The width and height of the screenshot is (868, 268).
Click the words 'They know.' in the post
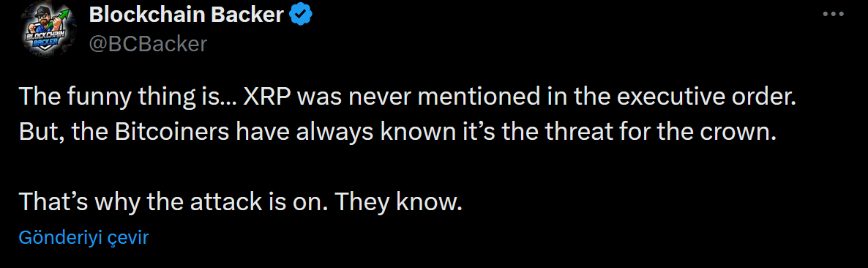[x=398, y=203]
